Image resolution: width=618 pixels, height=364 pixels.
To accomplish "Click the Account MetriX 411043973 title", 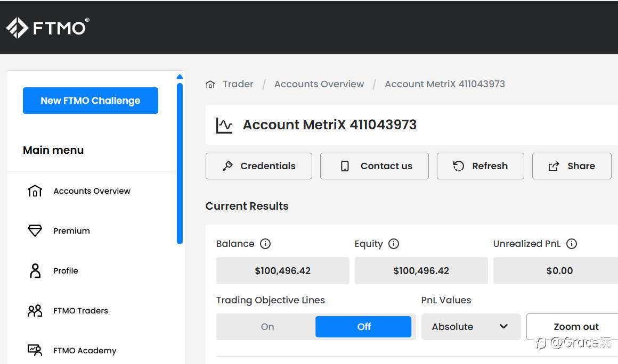I will tap(329, 125).
